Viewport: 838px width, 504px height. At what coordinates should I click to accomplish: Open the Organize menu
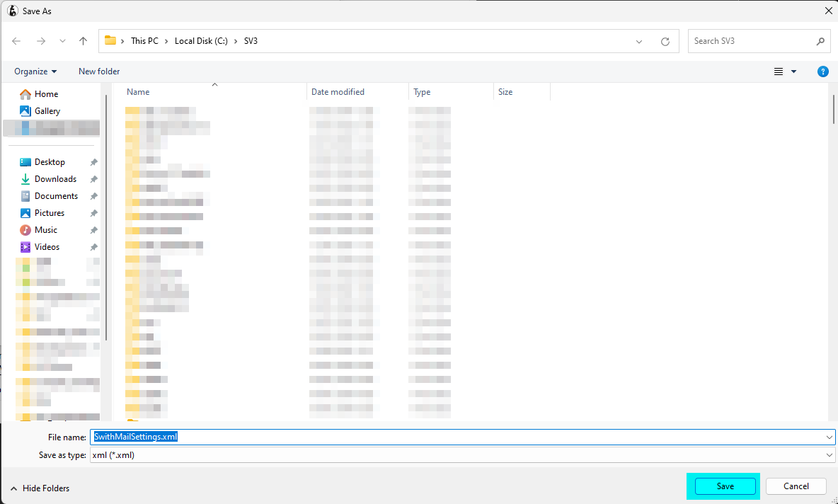click(x=35, y=71)
